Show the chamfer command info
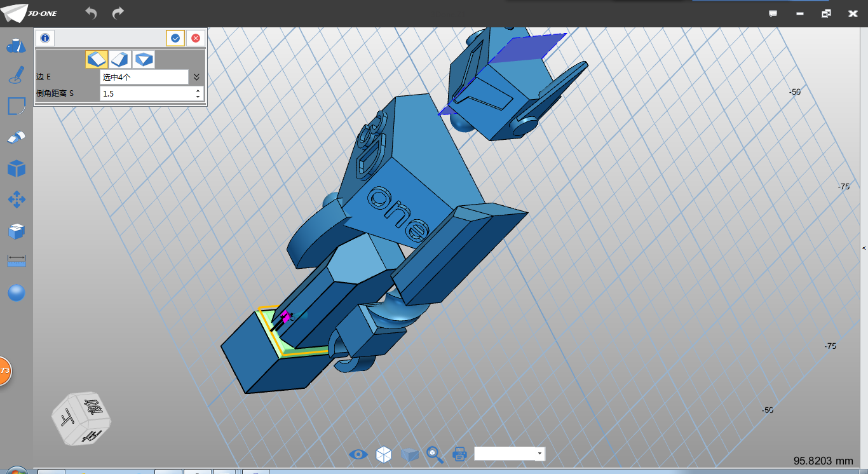The width and height of the screenshot is (868, 474). tap(44, 38)
